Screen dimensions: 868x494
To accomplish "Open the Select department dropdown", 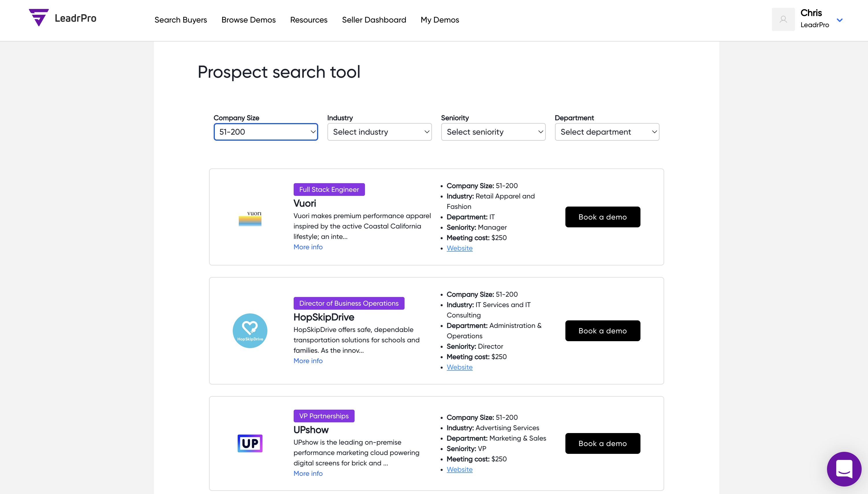I will pos(607,132).
